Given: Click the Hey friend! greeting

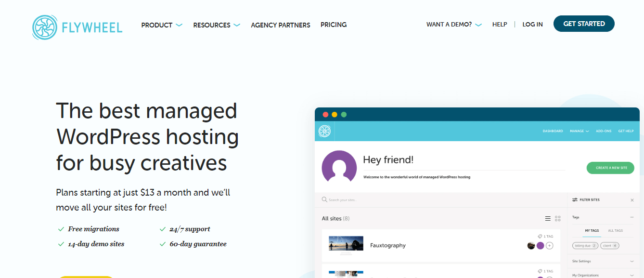Looking at the screenshot, I should 388,159.
